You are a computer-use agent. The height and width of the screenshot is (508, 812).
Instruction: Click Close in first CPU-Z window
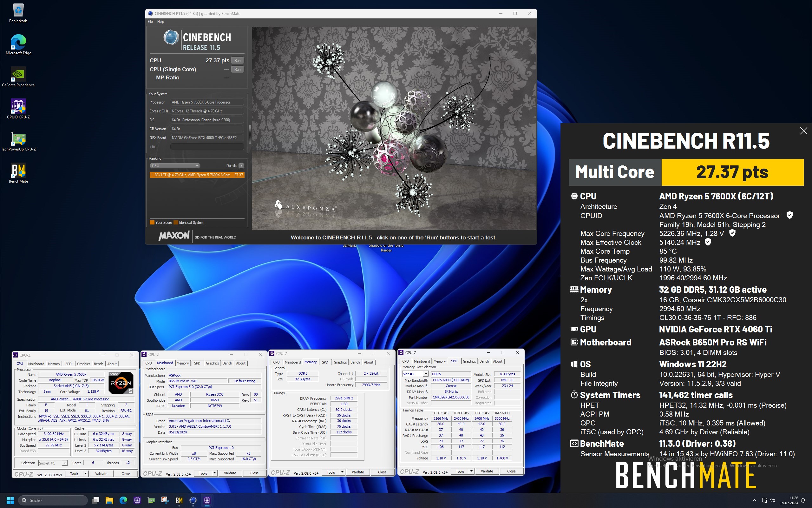[126, 474]
